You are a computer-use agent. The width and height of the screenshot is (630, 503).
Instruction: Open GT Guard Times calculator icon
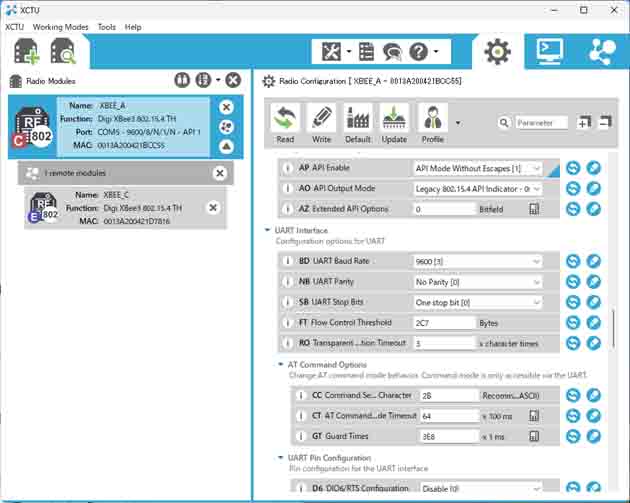click(x=534, y=436)
